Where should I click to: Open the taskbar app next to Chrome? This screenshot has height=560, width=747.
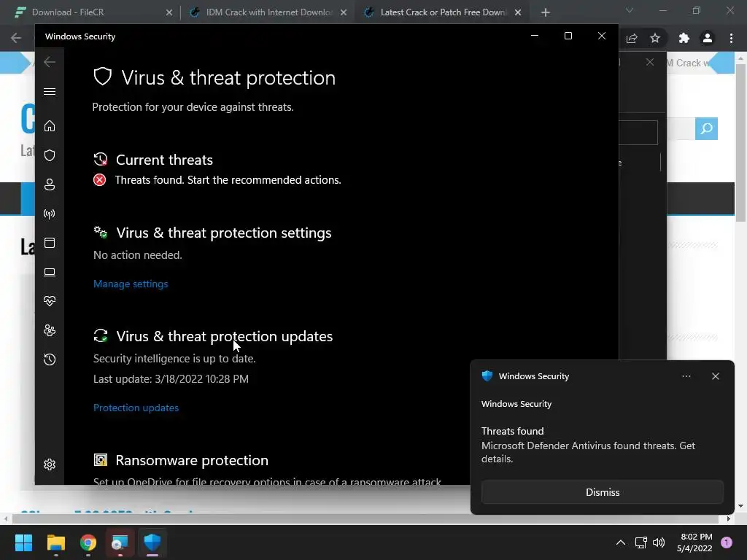[120, 542]
